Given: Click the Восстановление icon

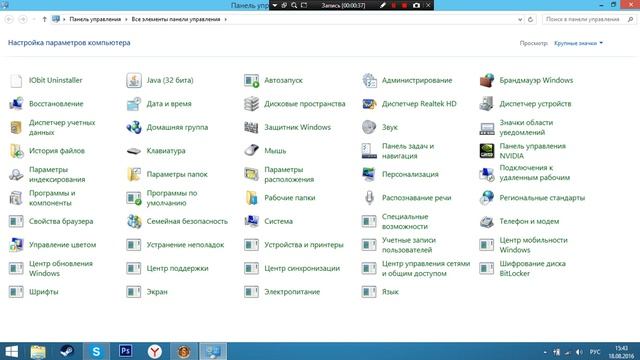Looking at the screenshot, I should pyautogui.click(x=16, y=104).
